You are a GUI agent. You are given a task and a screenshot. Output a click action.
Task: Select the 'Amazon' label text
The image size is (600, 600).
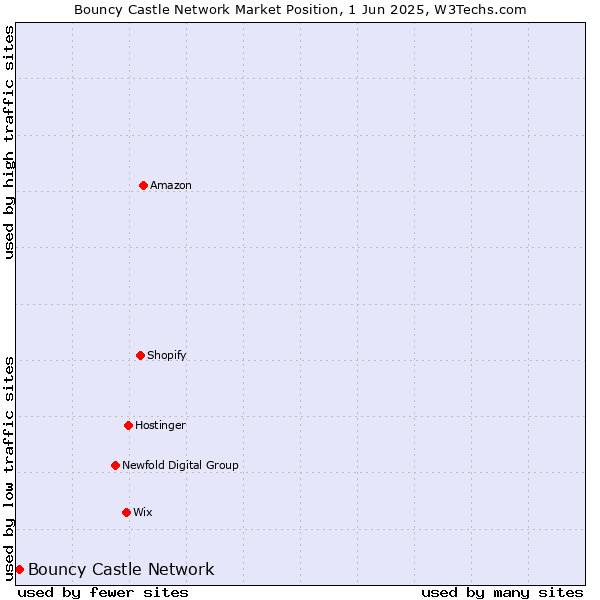(x=171, y=185)
